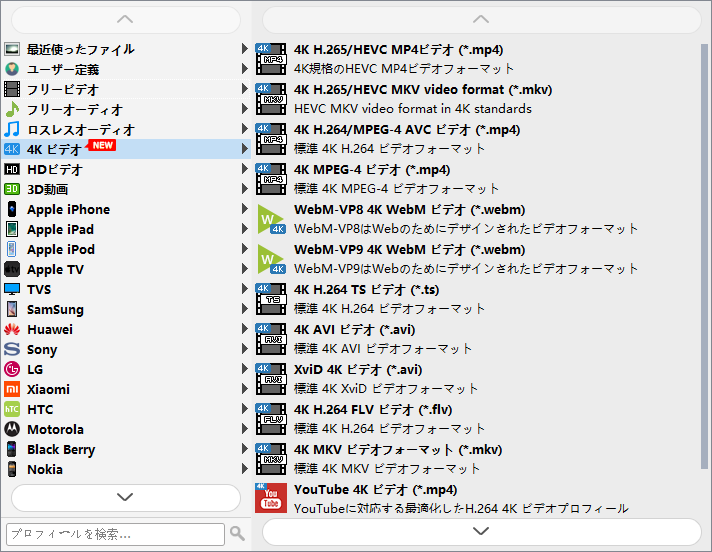Click the YouTube 4K video icon

pos(271,498)
